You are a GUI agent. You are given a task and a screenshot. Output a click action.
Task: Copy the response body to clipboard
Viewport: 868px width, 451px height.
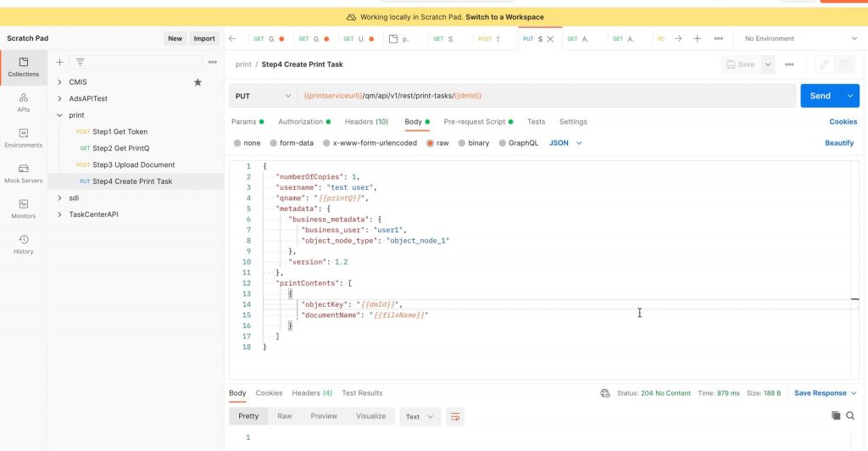[836, 415]
